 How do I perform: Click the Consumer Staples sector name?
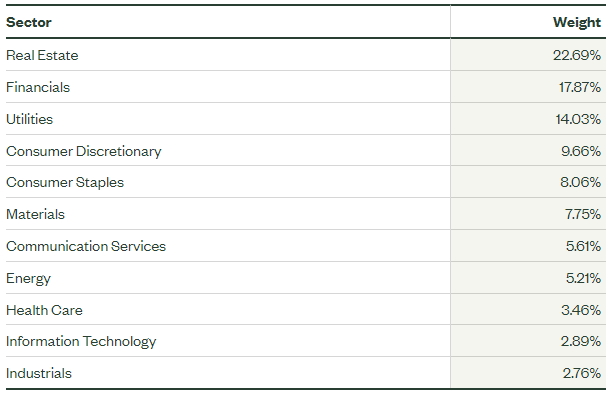(65, 182)
